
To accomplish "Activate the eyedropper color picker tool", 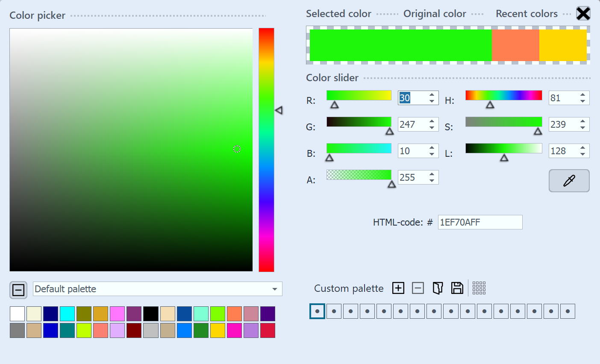I will coord(569,180).
